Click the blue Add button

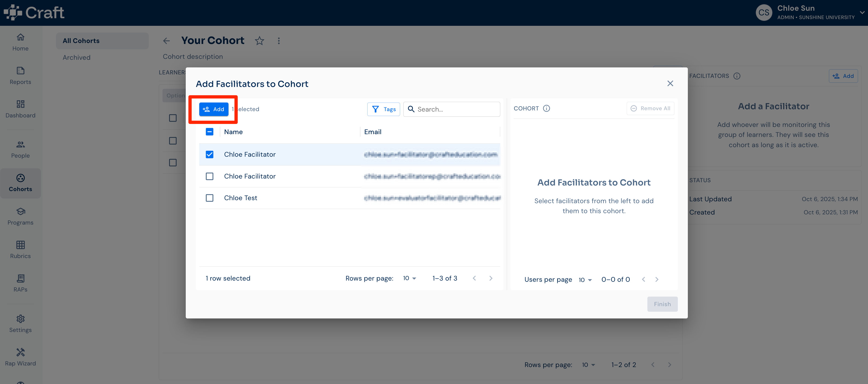214,109
